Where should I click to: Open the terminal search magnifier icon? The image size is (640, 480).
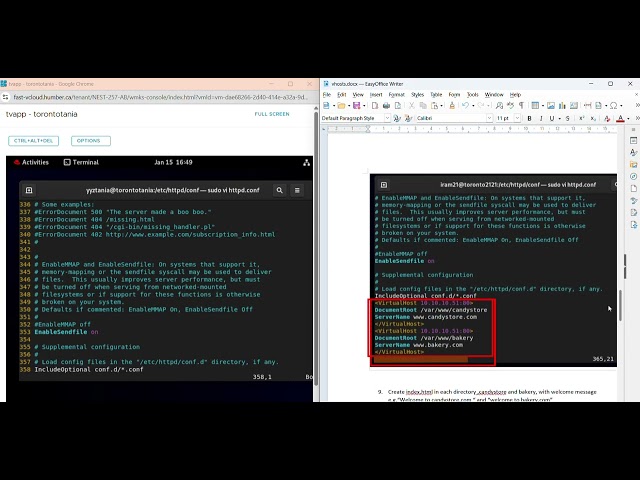click(x=280, y=190)
